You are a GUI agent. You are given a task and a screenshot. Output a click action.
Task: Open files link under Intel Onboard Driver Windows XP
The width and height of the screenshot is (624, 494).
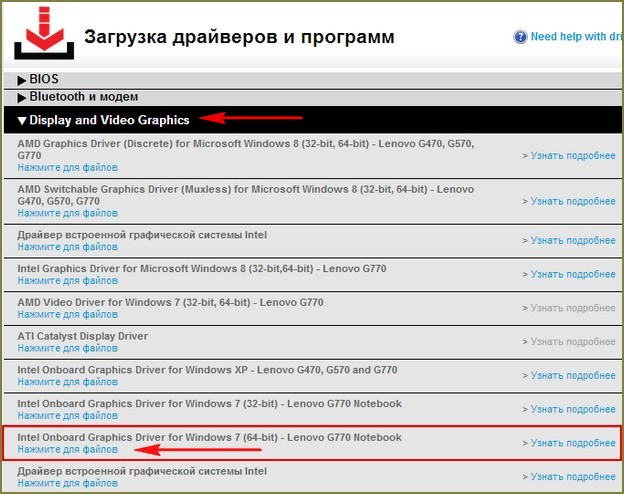67,381
